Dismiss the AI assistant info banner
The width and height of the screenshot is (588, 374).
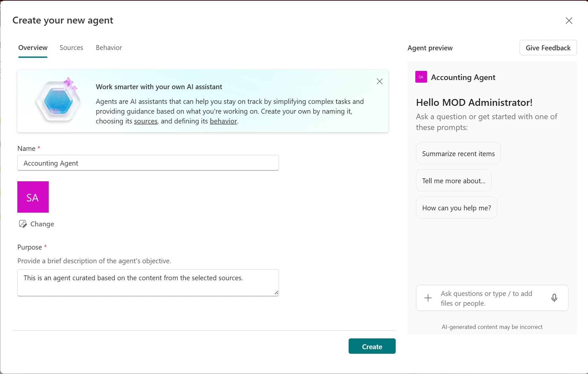[379, 81]
